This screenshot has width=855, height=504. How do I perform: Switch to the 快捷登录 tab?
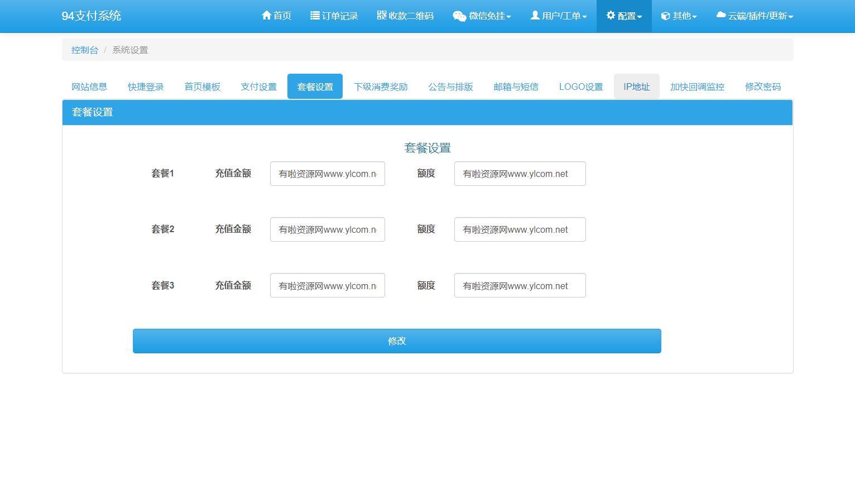pyautogui.click(x=146, y=87)
